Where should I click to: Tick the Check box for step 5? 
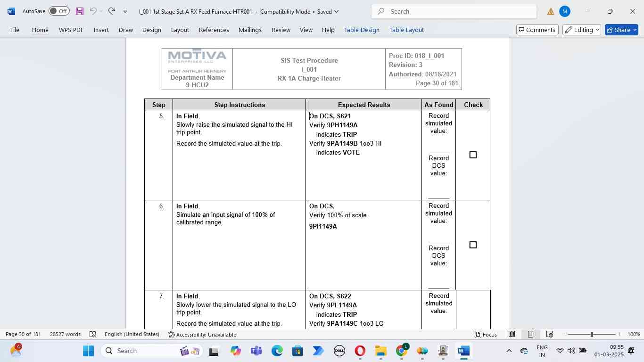click(473, 155)
